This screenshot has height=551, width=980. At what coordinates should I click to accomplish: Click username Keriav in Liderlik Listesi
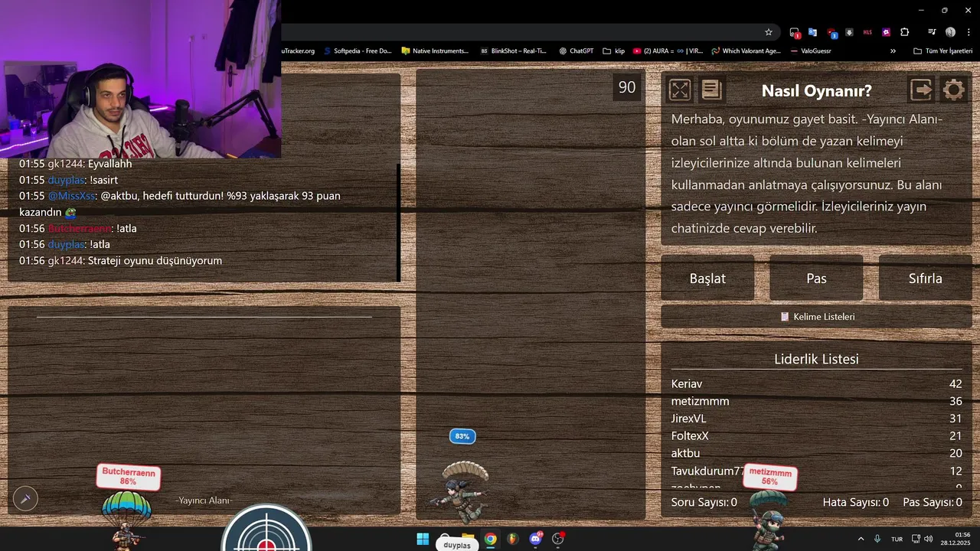tap(687, 383)
